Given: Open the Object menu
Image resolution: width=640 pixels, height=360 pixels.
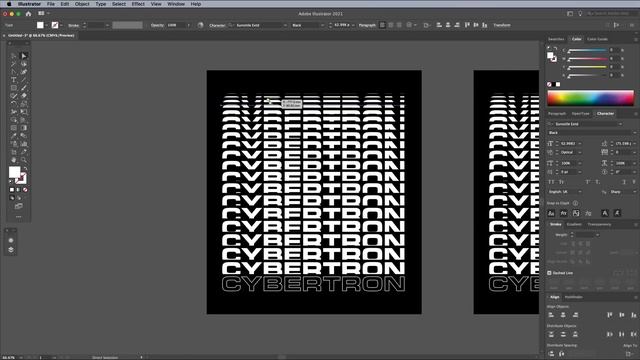Looking at the screenshot, I should (82, 4).
